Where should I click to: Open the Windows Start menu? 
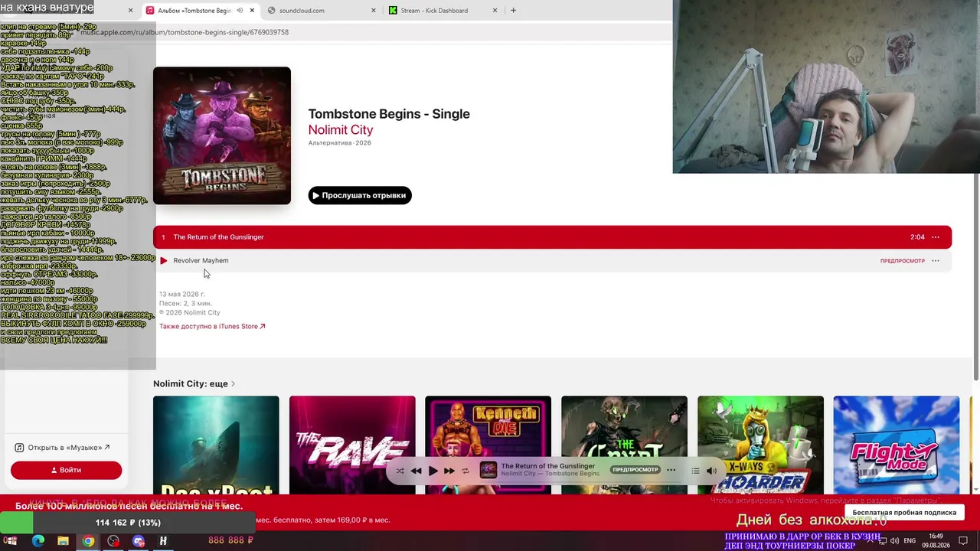[11, 541]
